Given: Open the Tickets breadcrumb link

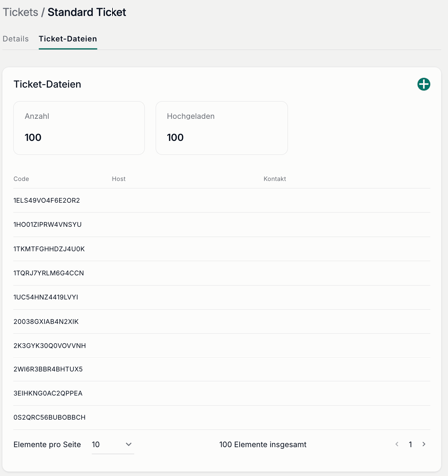Looking at the screenshot, I should tap(20, 12).
